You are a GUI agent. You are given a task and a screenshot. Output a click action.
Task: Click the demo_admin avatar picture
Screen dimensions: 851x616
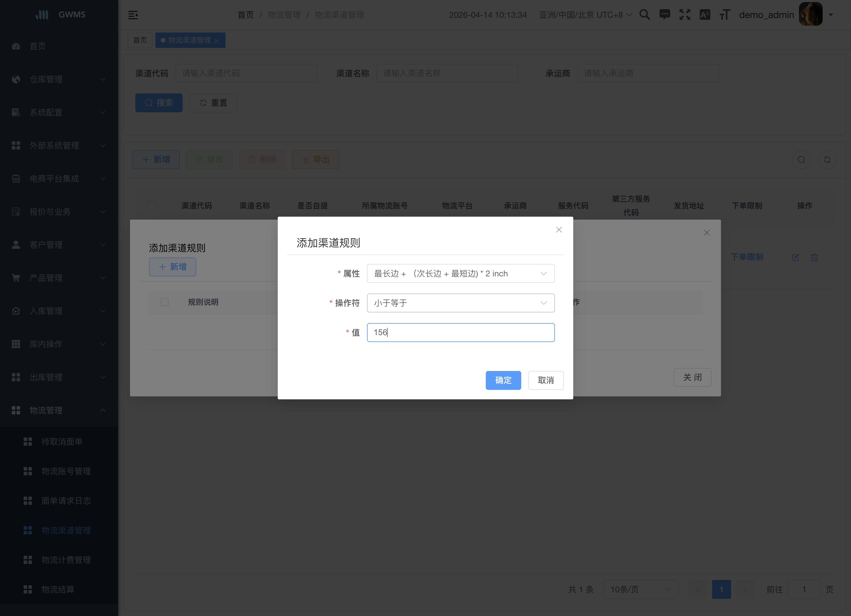(811, 14)
